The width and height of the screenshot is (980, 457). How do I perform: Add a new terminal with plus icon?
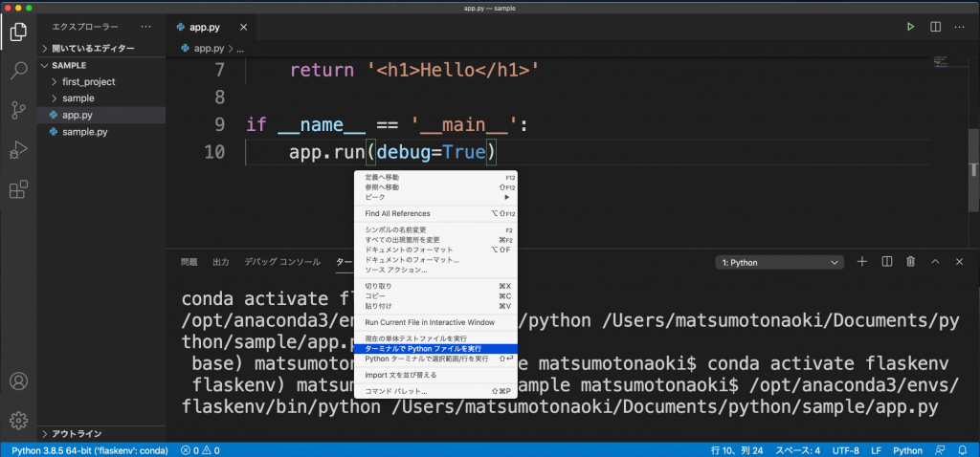[x=861, y=261]
